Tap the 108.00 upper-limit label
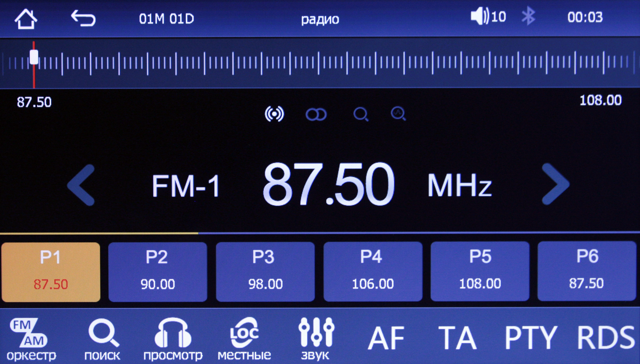The height and width of the screenshot is (364, 640). (601, 100)
